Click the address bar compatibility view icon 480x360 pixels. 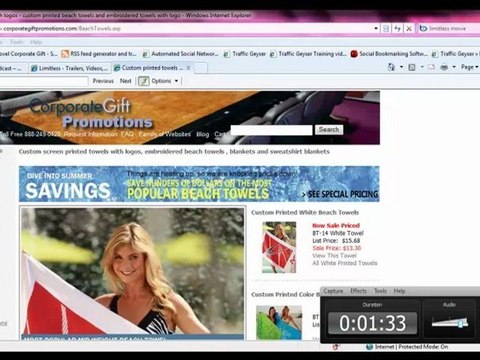coord(386,29)
